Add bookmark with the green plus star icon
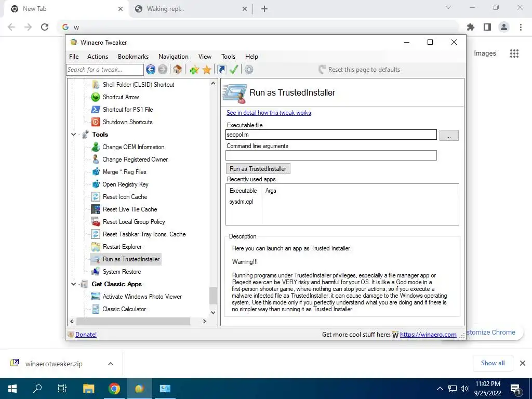Viewport: 532px width, 399px height. pyautogui.click(x=194, y=70)
